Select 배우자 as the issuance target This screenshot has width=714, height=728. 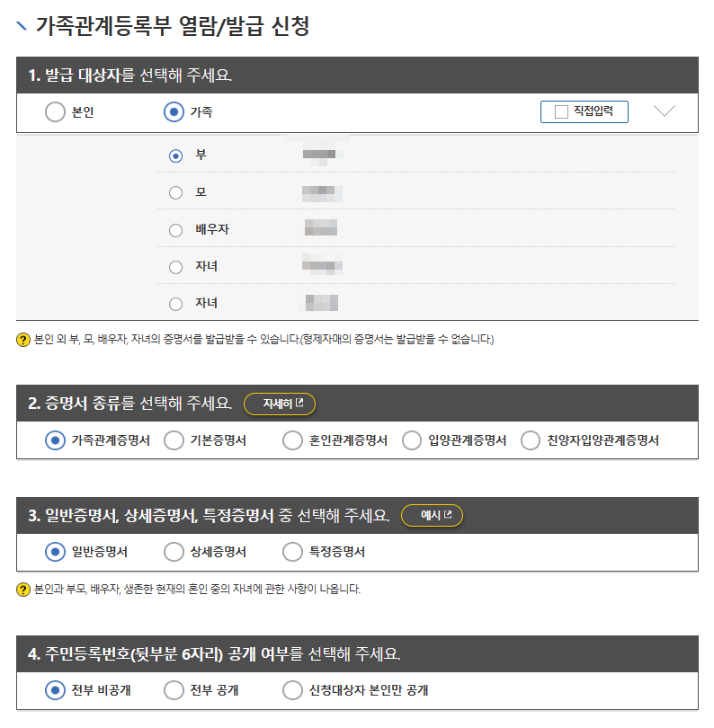(x=178, y=230)
